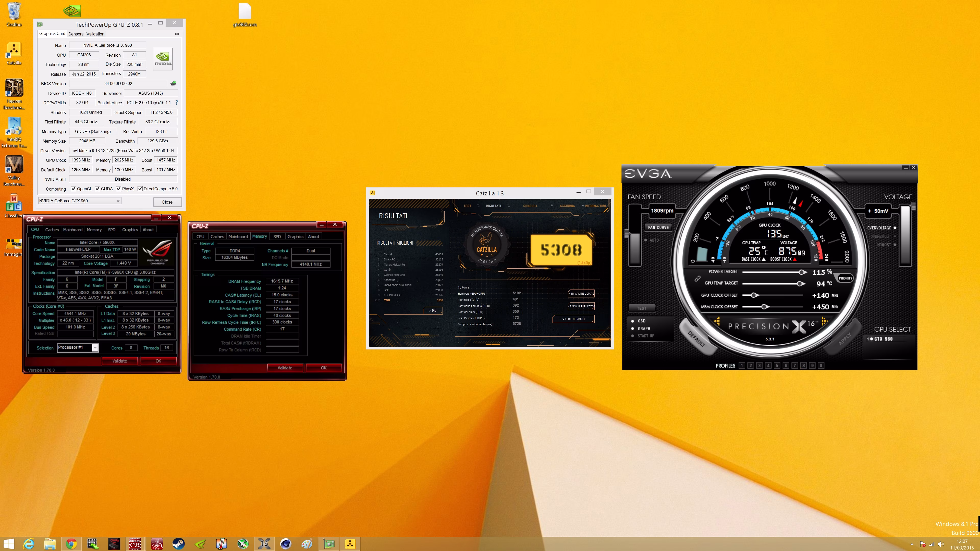The image size is (980, 551).
Task: Click the Close button in GPU-Z
Action: (167, 202)
